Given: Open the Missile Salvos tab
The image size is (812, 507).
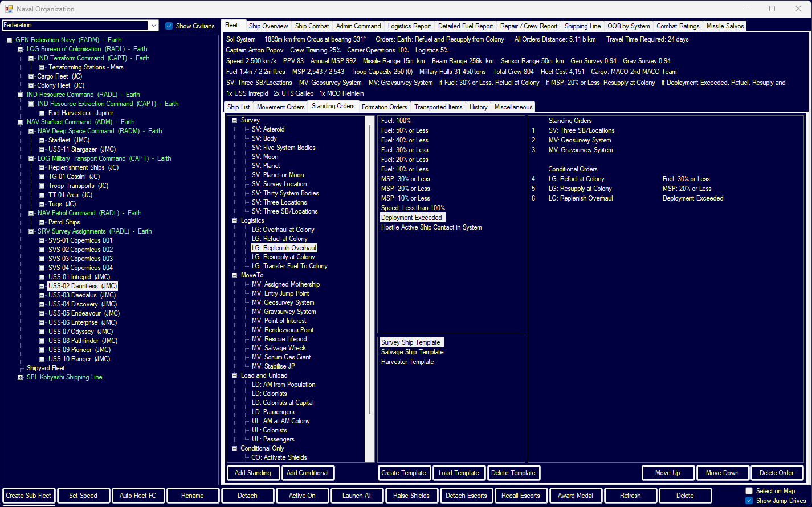Looking at the screenshot, I should pos(725,26).
